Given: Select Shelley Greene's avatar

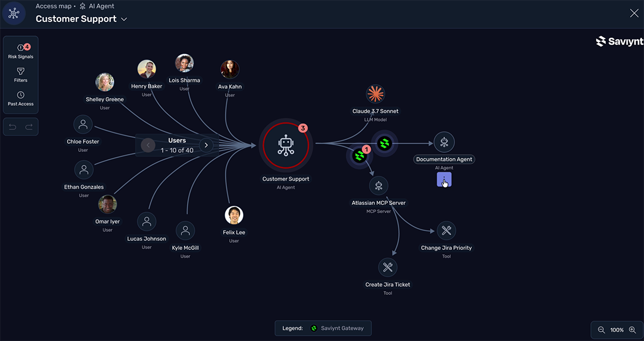Looking at the screenshot, I should [x=105, y=82].
